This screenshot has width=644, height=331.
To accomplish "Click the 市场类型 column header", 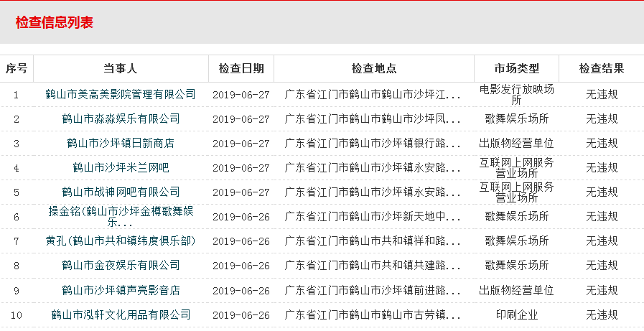I will (x=516, y=69).
